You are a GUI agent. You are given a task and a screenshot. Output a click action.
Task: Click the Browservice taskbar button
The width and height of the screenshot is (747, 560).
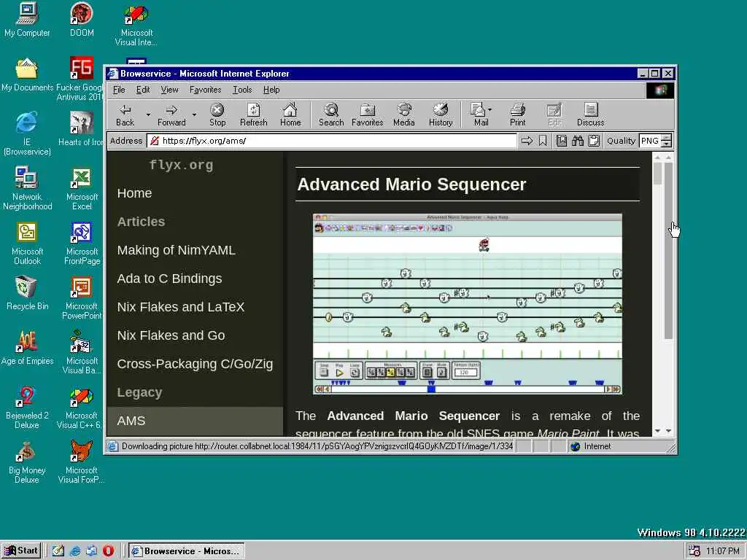[187, 551]
